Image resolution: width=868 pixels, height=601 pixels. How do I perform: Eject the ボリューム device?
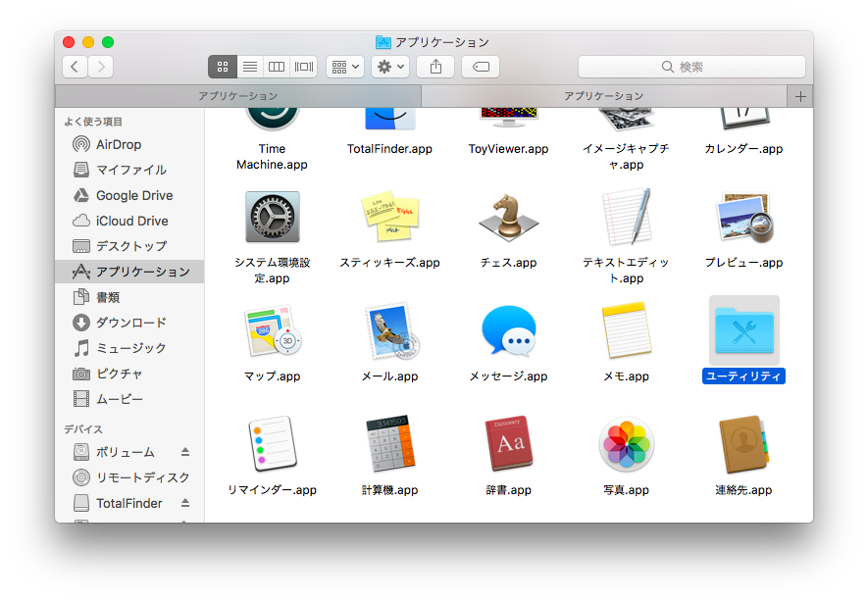click(185, 452)
